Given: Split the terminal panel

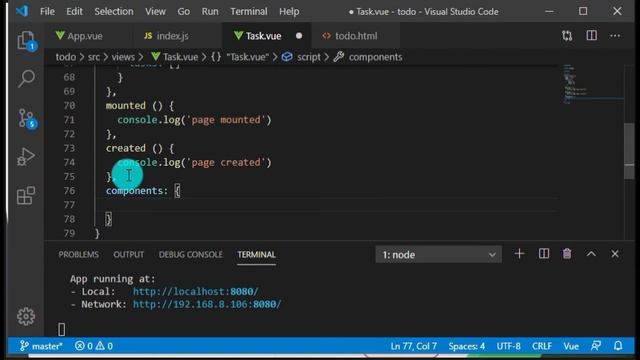Looking at the screenshot, I should (x=544, y=254).
